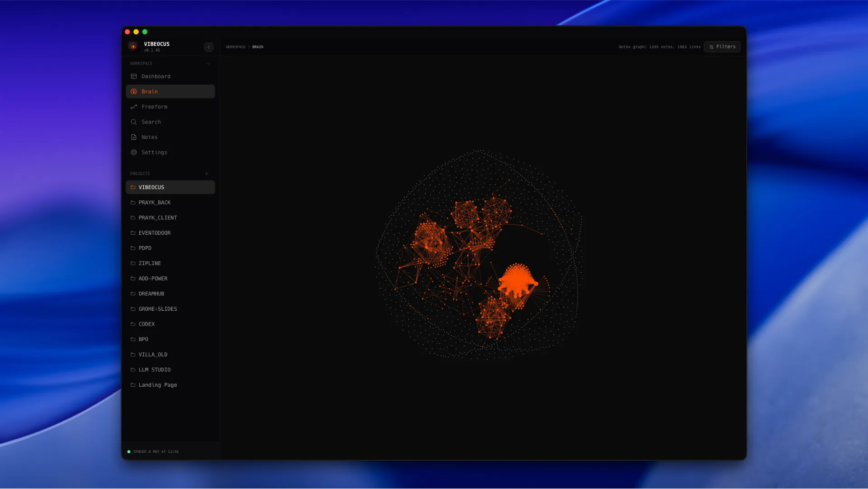
Task: Open the BPO project
Action: coord(170,339)
